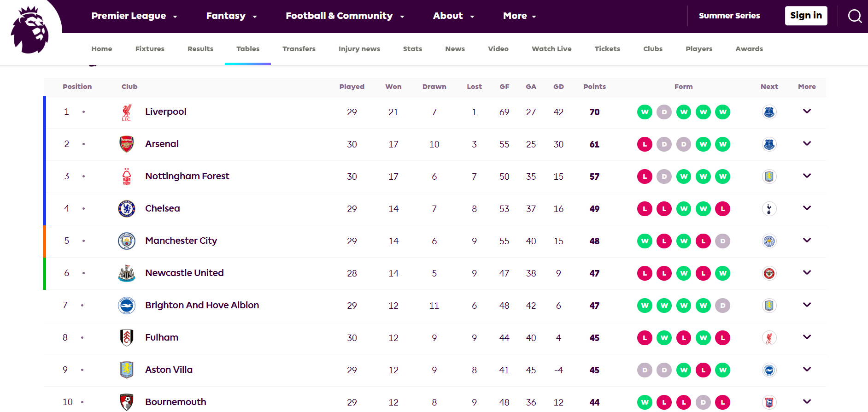The width and height of the screenshot is (868, 412).
Task: Click Arsenal club crest
Action: [x=126, y=144]
